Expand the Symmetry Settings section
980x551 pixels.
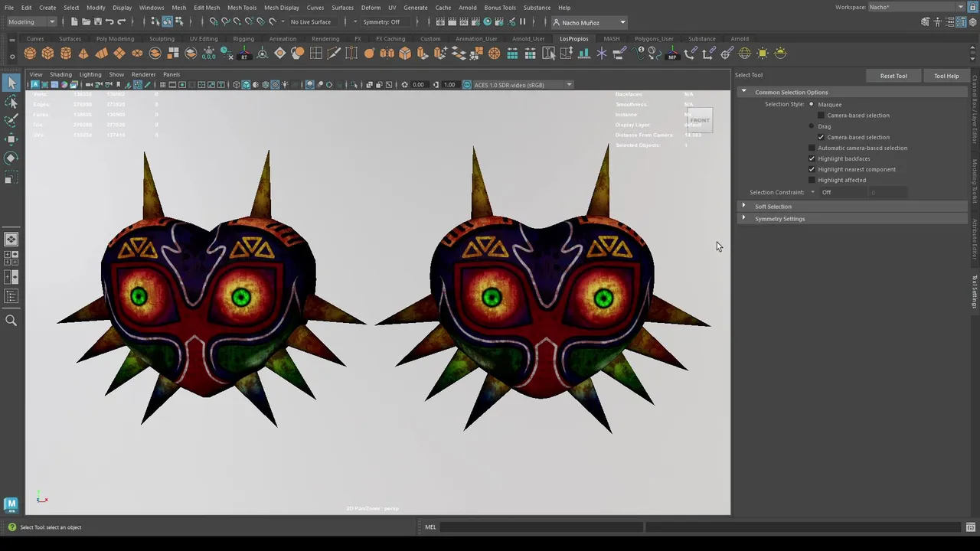pyautogui.click(x=743, y=218)
